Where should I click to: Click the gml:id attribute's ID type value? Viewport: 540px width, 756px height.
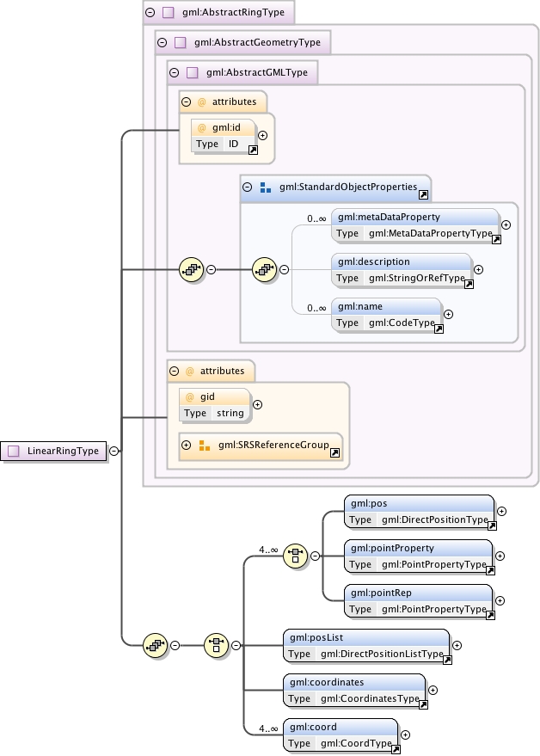point(233,144)
